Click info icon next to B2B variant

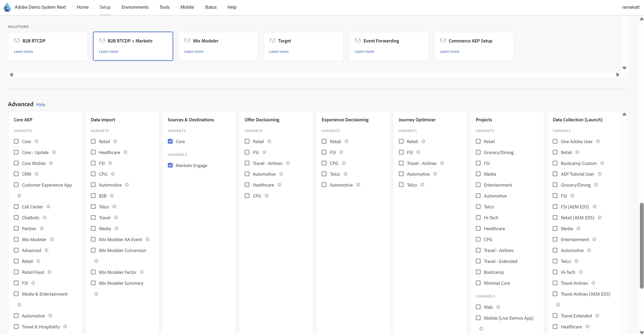(x=112, y=196)
